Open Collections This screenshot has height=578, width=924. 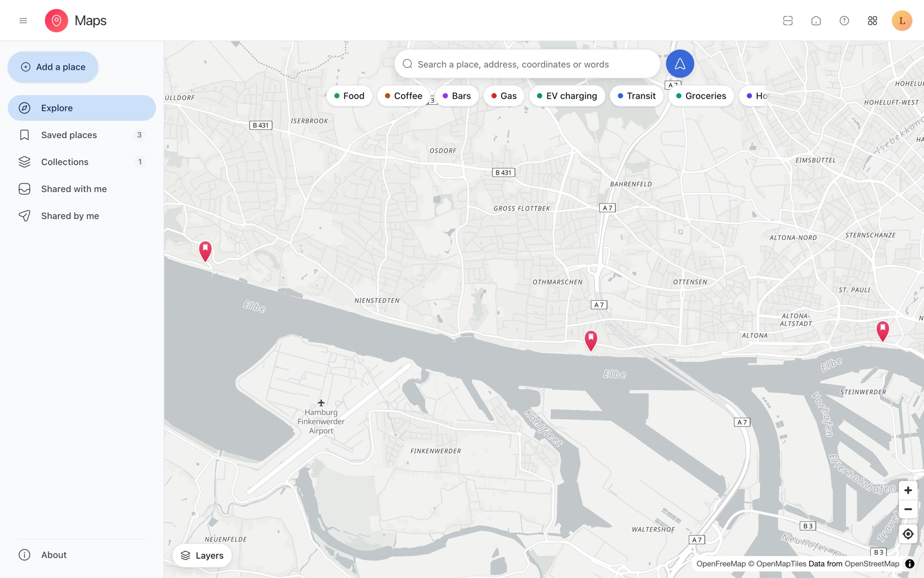tap(82, 162)
